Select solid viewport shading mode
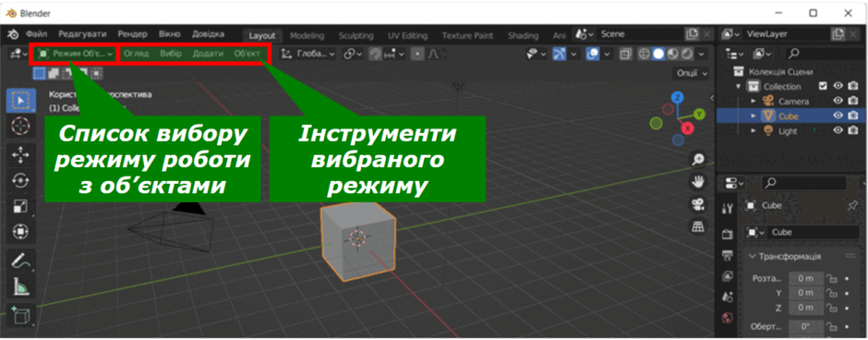This screenshot has width=868, height=340. [x=658, y=55]
